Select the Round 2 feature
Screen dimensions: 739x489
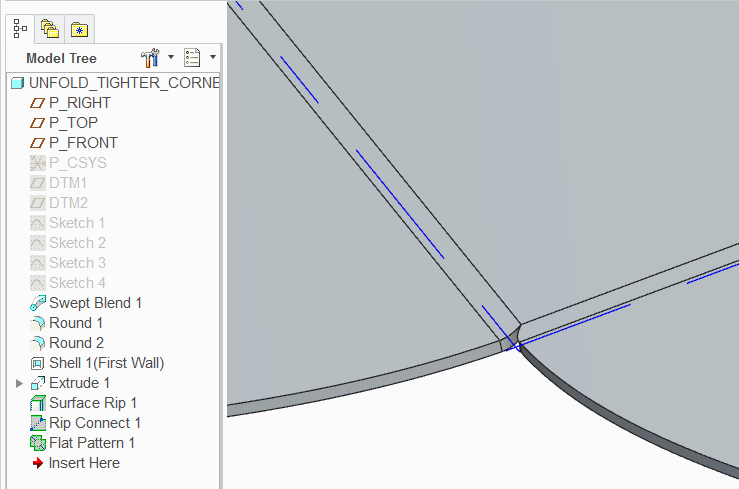pyautogui.click(x=76, y=342)
